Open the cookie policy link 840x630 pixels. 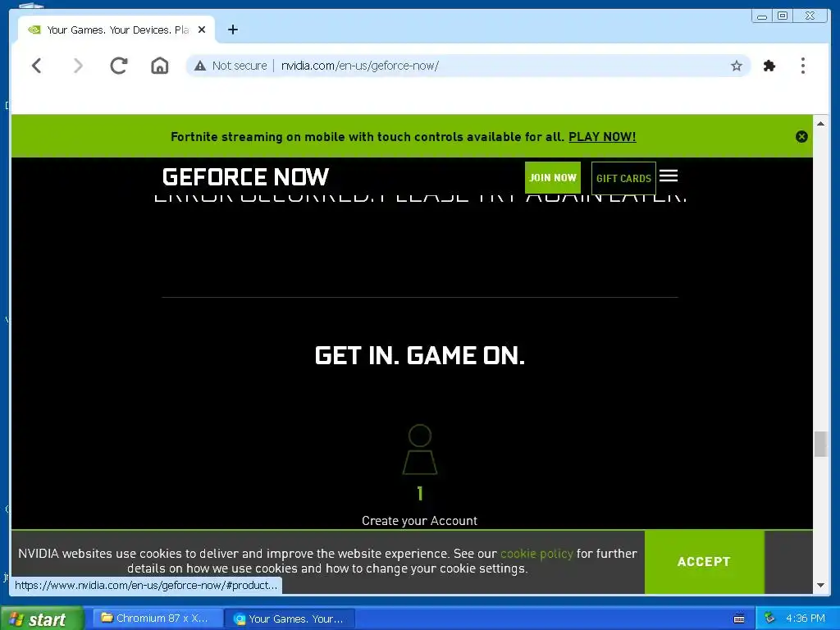coord(536,554)
